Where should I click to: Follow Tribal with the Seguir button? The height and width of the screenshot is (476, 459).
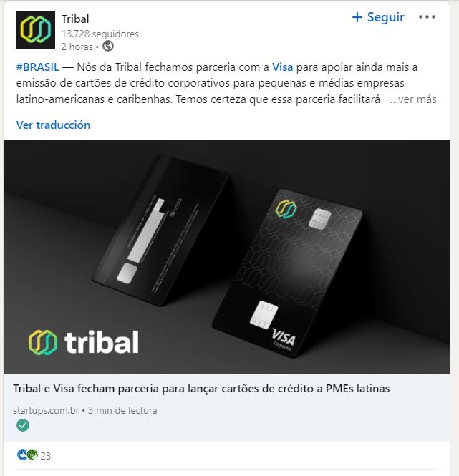pos(378,17)
